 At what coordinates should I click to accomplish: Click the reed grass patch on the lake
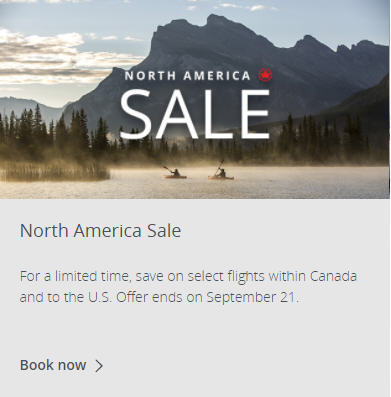pos(53,170)
